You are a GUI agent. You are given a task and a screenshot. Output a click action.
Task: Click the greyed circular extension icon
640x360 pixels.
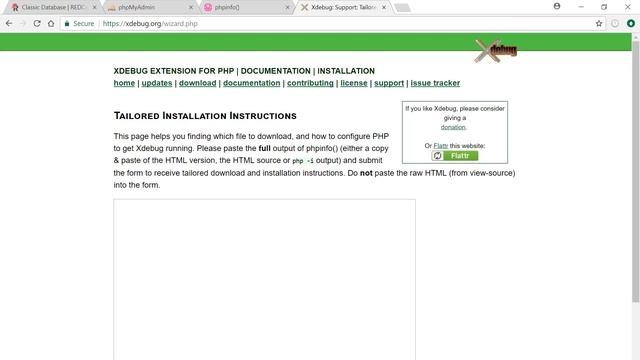pyautogui.click(x=615, y=24)
